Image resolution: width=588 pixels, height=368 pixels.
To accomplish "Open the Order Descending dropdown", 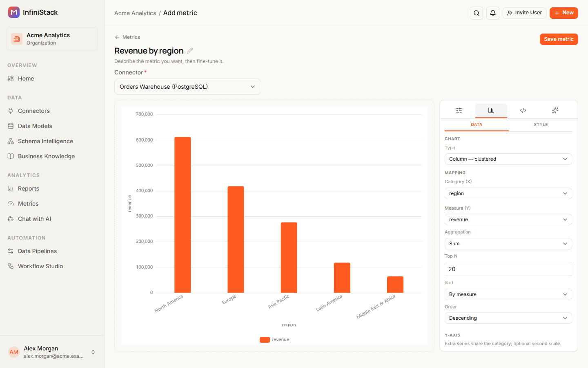I will (508, 318).
